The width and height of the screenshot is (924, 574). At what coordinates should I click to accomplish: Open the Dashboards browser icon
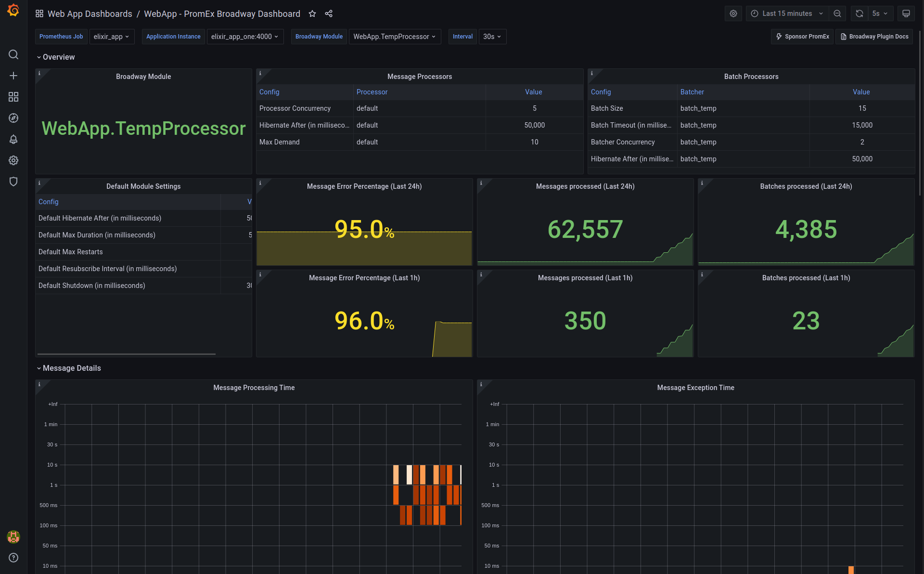click(x=13, y=97)
